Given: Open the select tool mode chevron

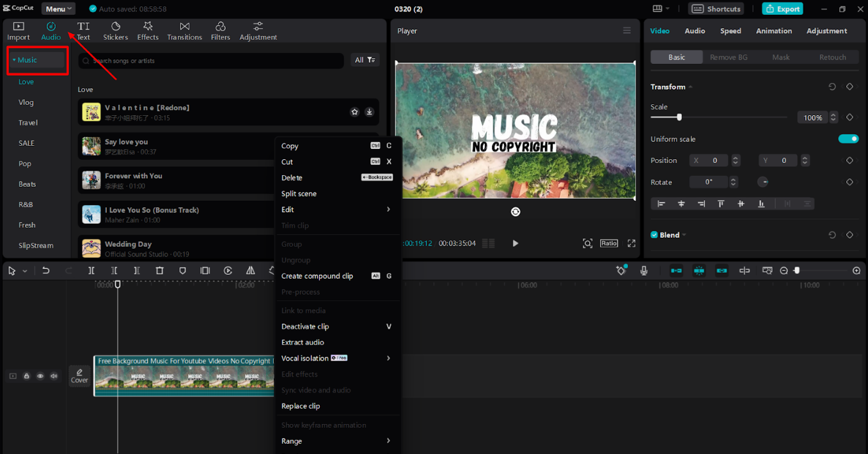Looking at the screenshot, I should (25, 271).
